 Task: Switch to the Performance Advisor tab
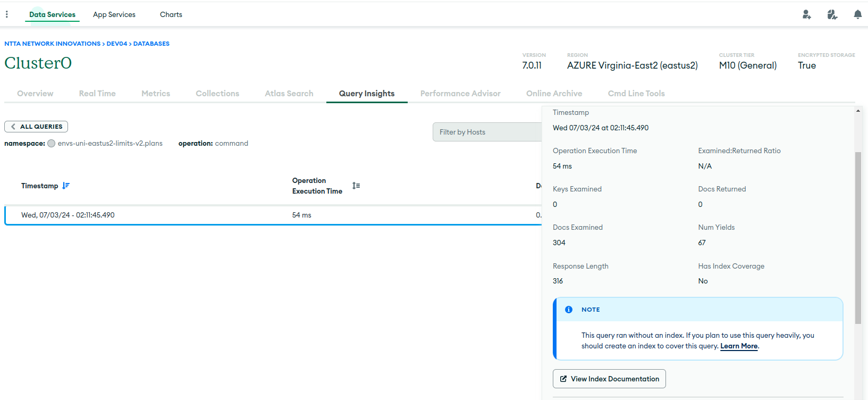click(x=460, y=94)
